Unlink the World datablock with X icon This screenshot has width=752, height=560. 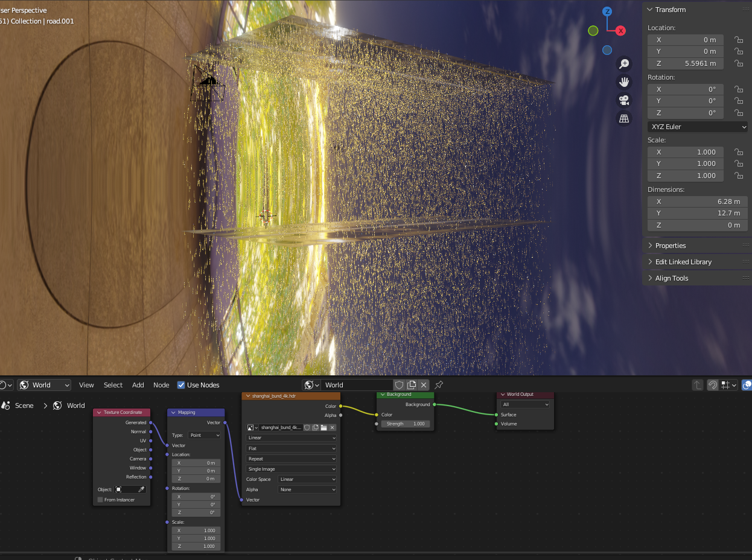coord(424,385)
